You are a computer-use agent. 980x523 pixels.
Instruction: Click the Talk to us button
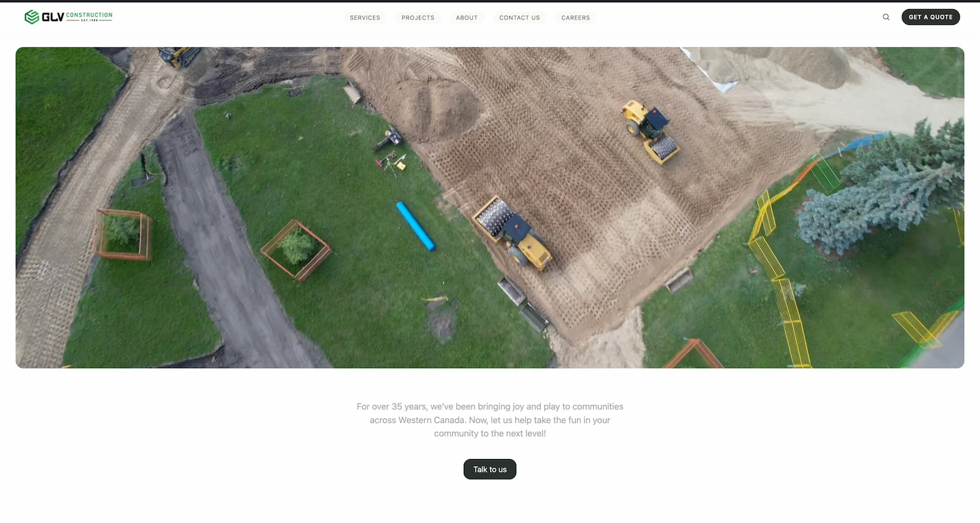point(490,469)
